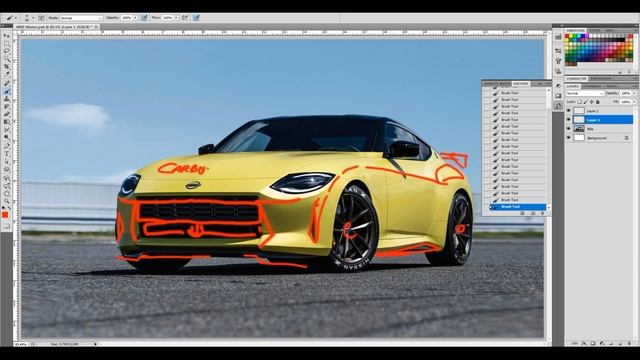The height and width of the screenshot is (360, 640).
Task: Switch to the Layers tab
Action: coord(573,87)
